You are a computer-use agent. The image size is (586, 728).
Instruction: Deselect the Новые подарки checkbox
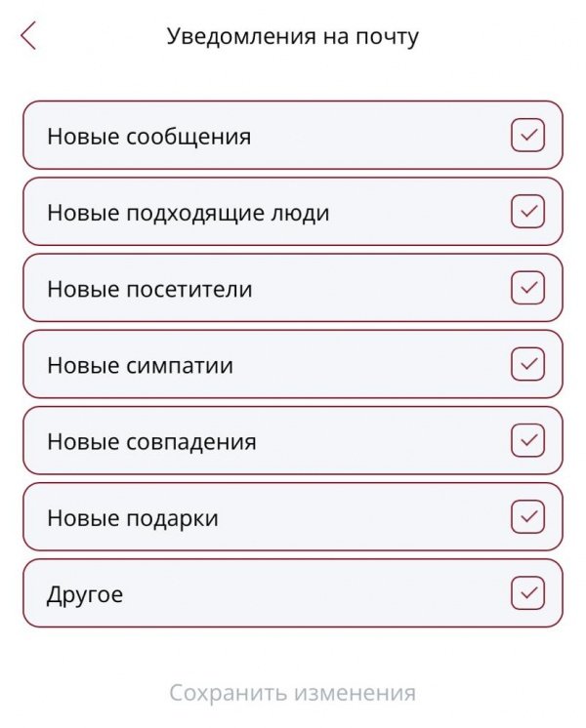(527, 516)
